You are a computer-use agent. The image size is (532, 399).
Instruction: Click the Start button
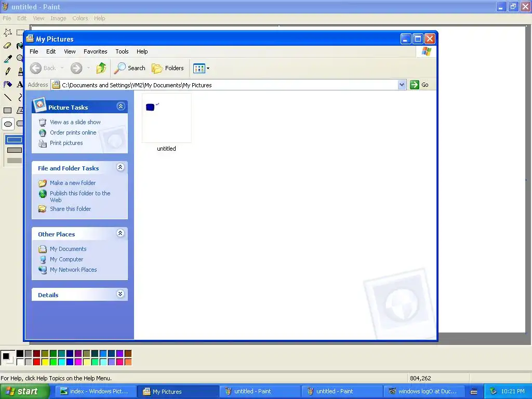24,392
